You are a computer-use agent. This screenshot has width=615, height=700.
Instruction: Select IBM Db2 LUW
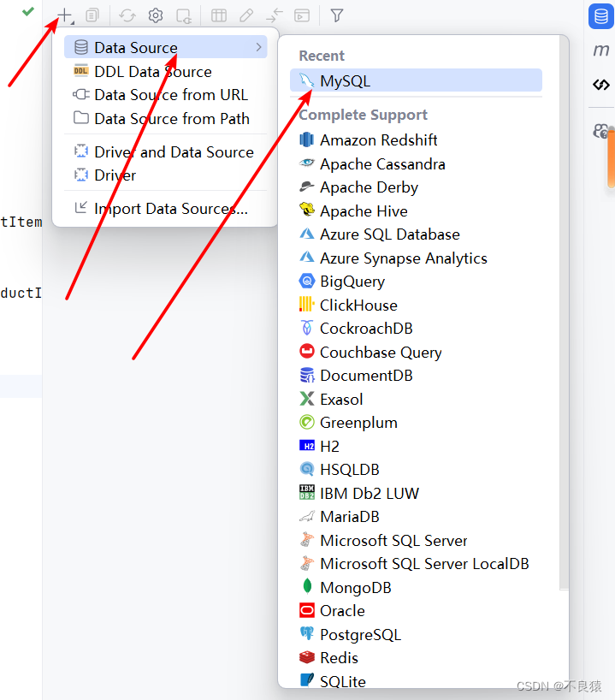coord(416,493)
